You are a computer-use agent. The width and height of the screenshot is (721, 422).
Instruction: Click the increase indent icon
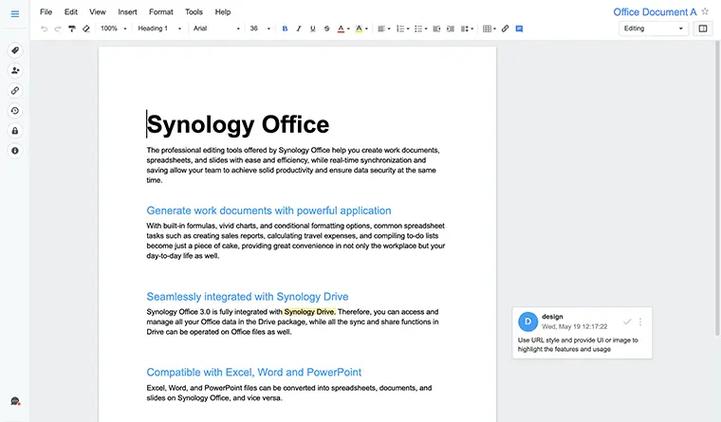[x=451, y=29]
